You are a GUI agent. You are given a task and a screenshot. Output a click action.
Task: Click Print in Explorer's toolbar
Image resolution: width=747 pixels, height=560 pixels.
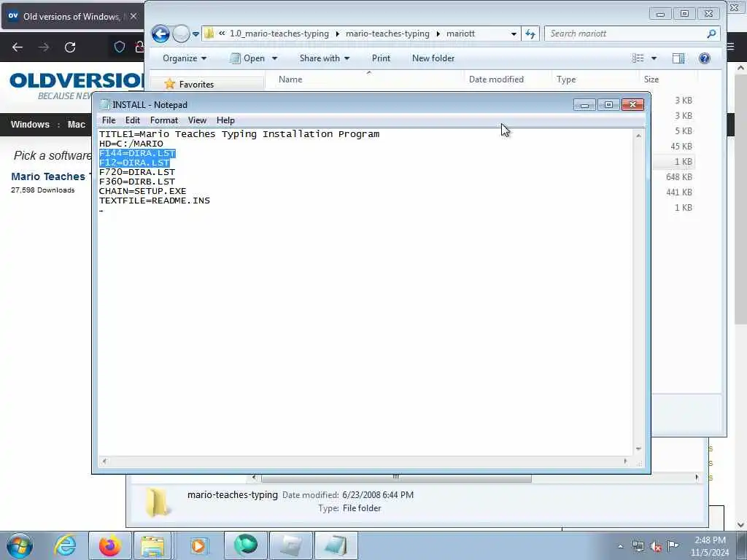pos(381,58)
